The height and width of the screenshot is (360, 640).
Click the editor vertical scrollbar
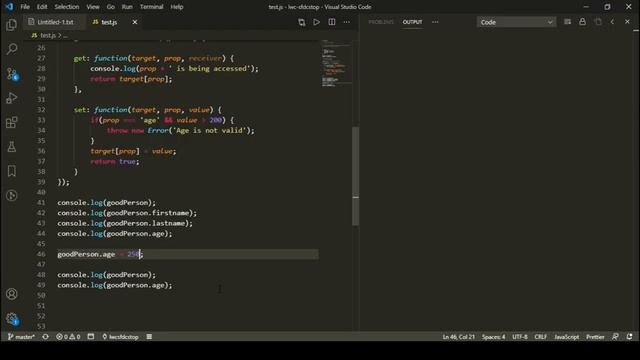pos(356,176)
